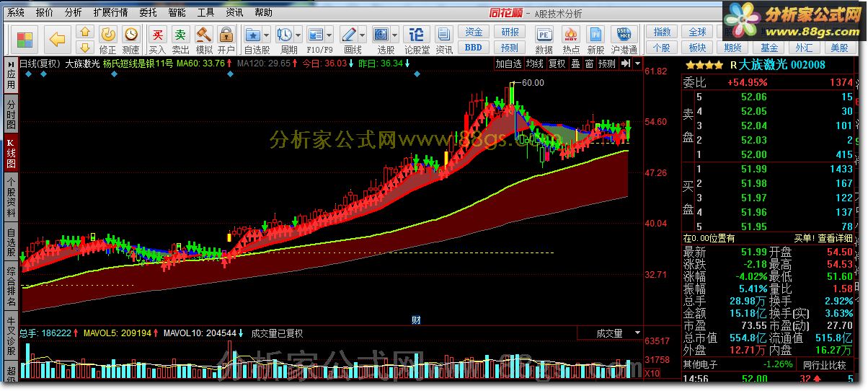Switch to 分时图 sidebar tab
The image size is (868, 391).
pos(11,114)
